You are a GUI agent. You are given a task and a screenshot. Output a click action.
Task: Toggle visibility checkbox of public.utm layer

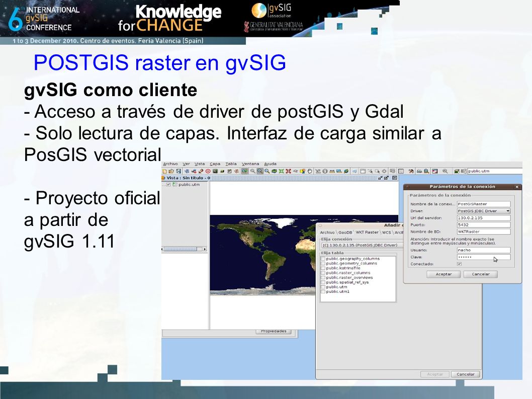(x=168, y=184)
